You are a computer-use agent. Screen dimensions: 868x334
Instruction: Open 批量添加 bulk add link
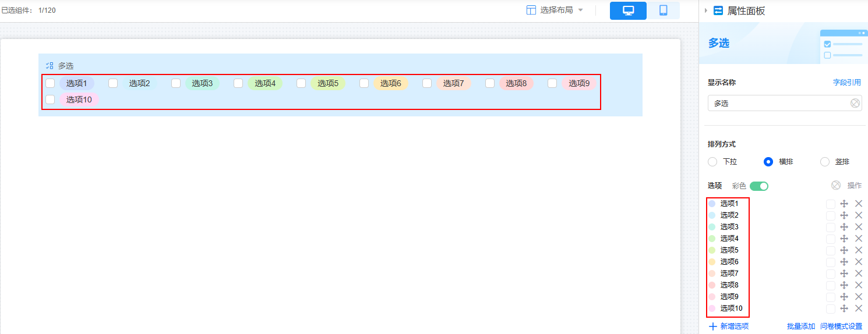coord(801,326)
